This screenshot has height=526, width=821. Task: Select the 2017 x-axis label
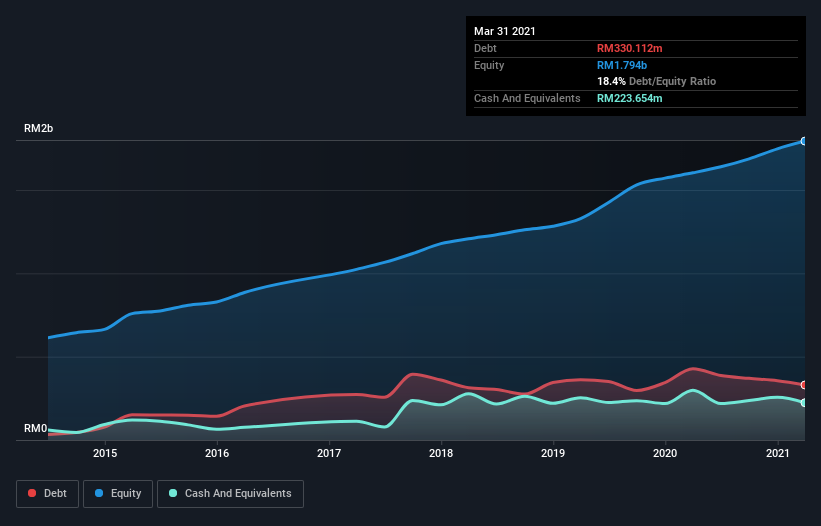(329, 453)
